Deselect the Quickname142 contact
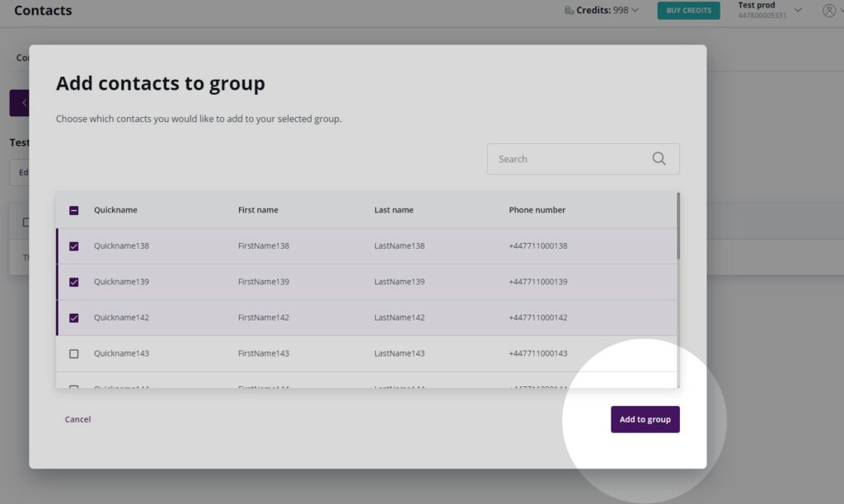 tap(73, 317)
